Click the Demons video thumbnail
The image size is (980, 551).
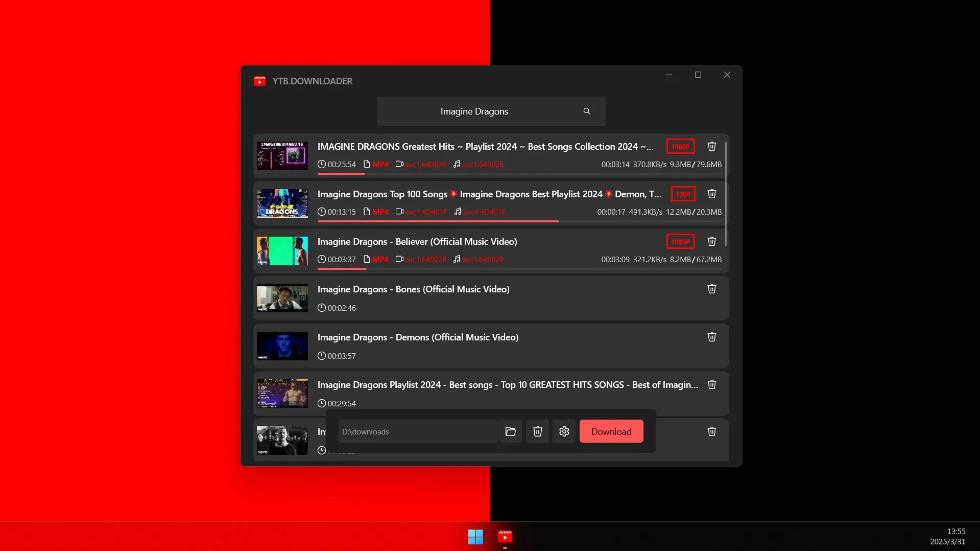(282, 346)
